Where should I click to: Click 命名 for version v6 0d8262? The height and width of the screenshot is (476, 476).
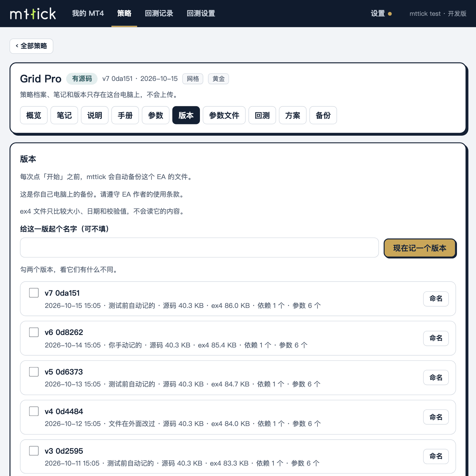[x=436, y=338]
